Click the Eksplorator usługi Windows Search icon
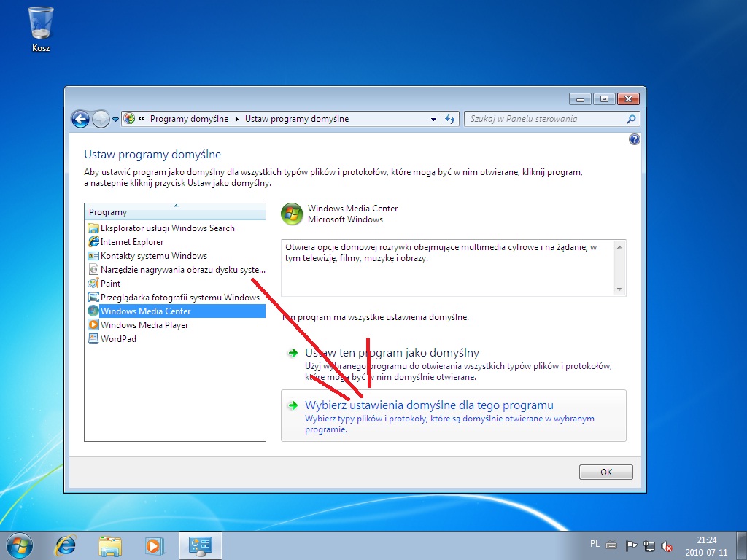The width and height of the screenshot is (747, 560). pos(93,228)
